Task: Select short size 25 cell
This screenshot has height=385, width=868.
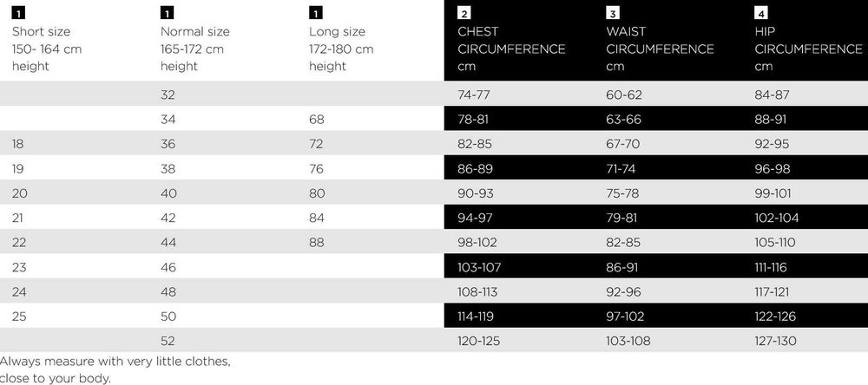Action: pos(20,316)
